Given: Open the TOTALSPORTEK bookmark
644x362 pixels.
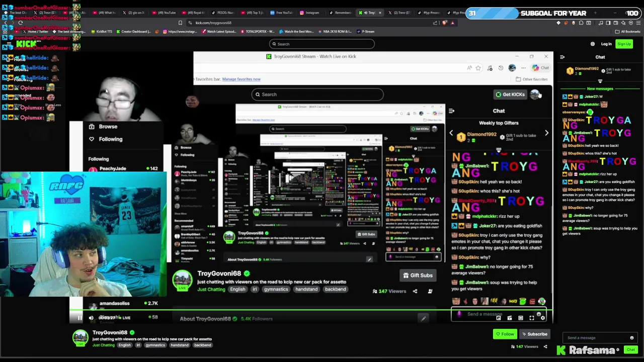Looking at the screenshot, I should point(257,32).
